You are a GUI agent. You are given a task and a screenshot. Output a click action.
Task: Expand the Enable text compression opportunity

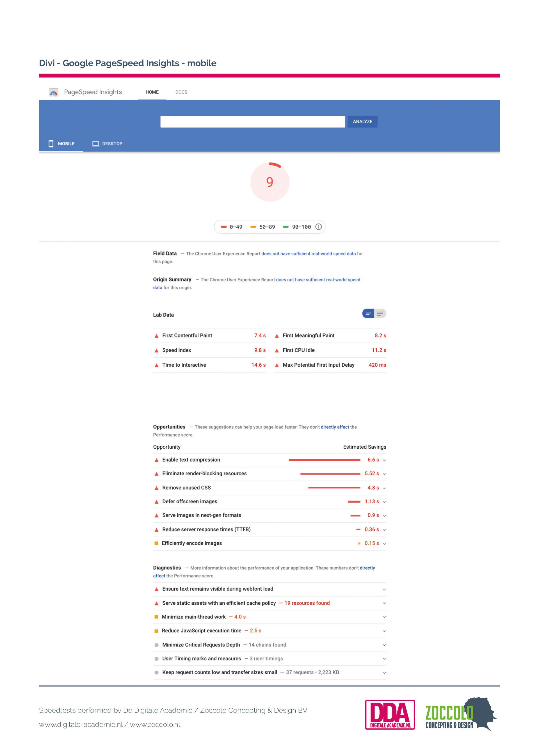click(384, 460)
